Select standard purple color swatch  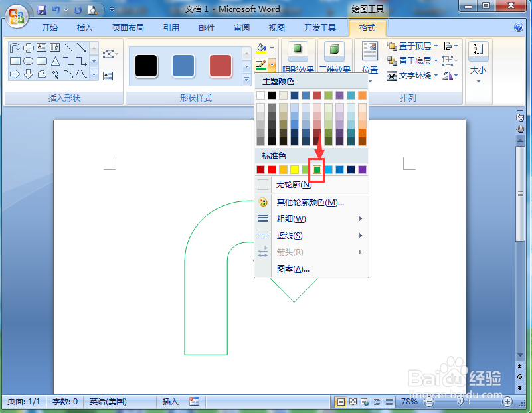tap(362, 169)
